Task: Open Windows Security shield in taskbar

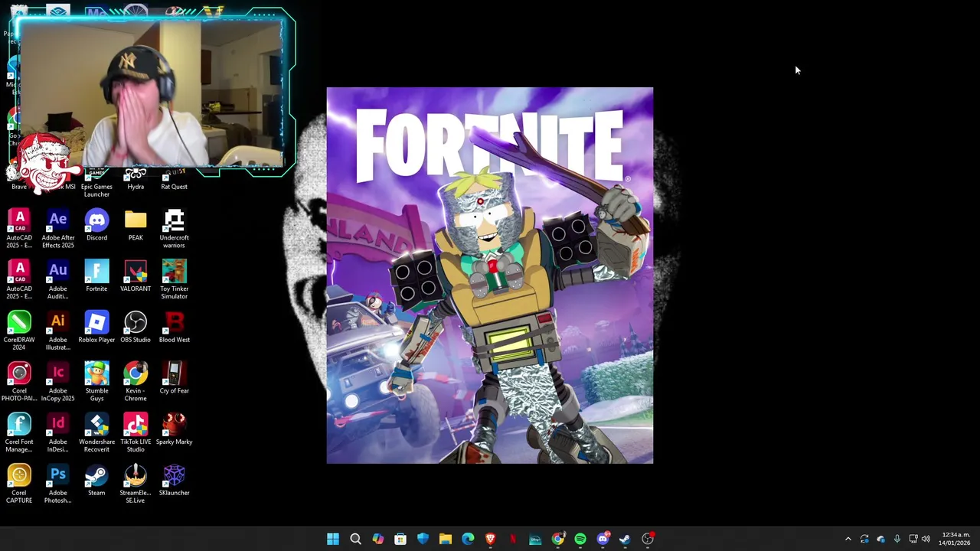Action: pos(423,539)
